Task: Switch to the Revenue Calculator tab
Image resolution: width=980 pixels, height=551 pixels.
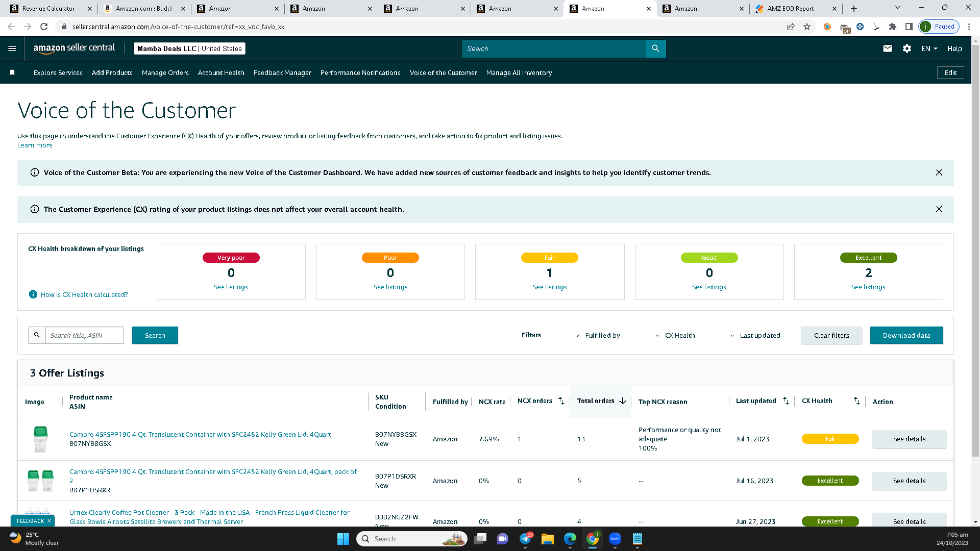Action: (48, 9)
